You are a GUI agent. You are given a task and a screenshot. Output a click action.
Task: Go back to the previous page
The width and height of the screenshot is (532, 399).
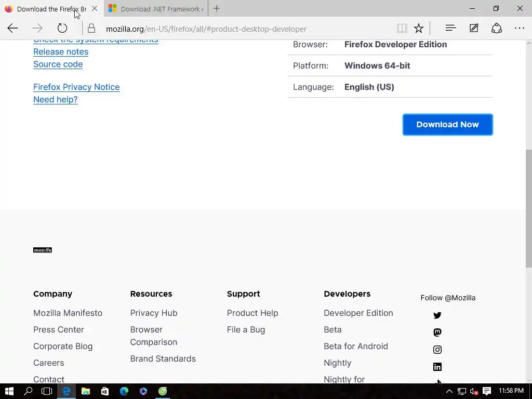12,28
